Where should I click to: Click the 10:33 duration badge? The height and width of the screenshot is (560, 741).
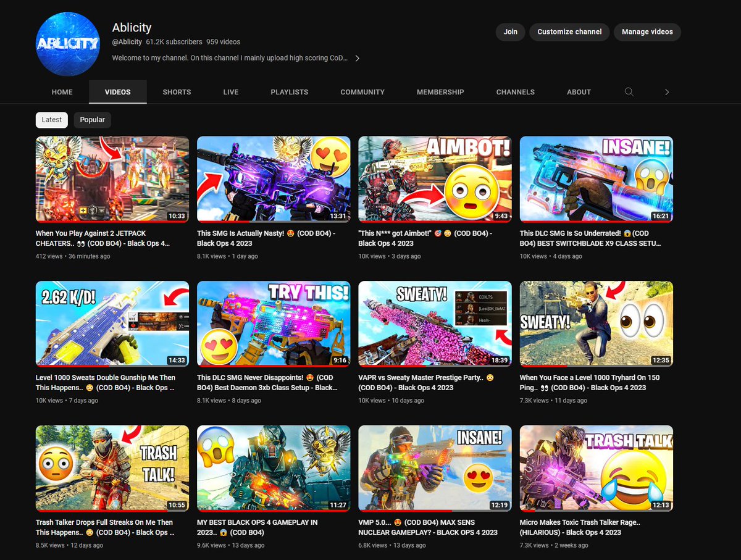click(177, 215)
